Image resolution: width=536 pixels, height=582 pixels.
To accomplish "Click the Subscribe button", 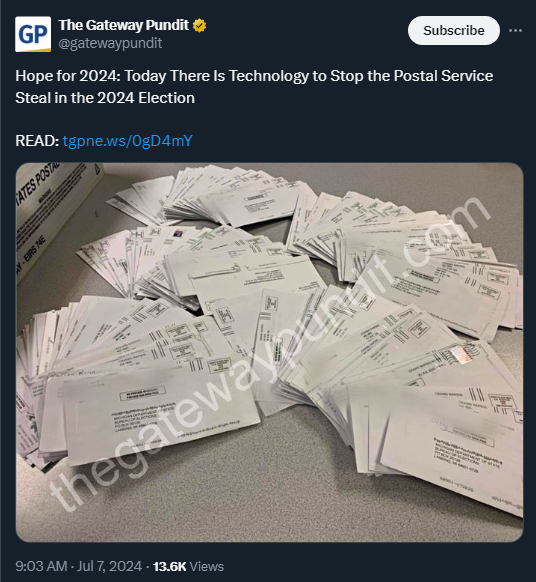I will pos(454,30).
